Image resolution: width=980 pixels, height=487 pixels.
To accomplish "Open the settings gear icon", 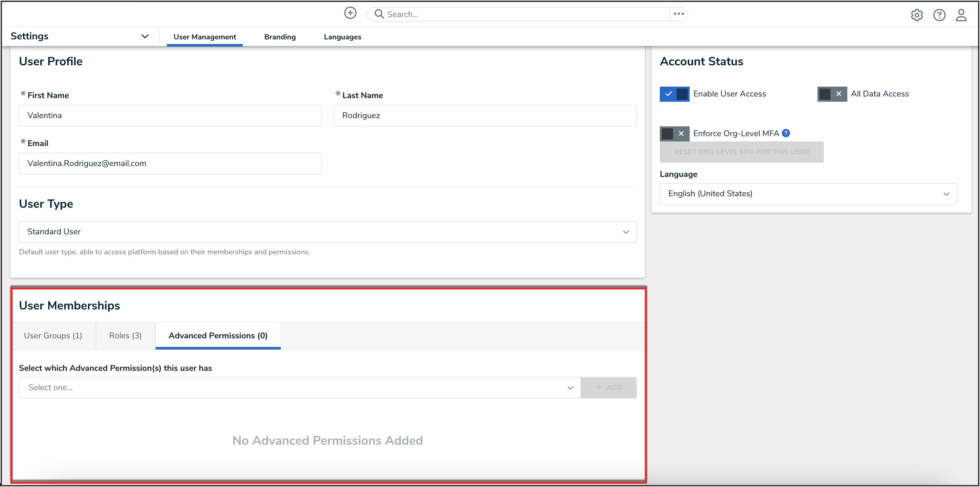I will point(917,15).
